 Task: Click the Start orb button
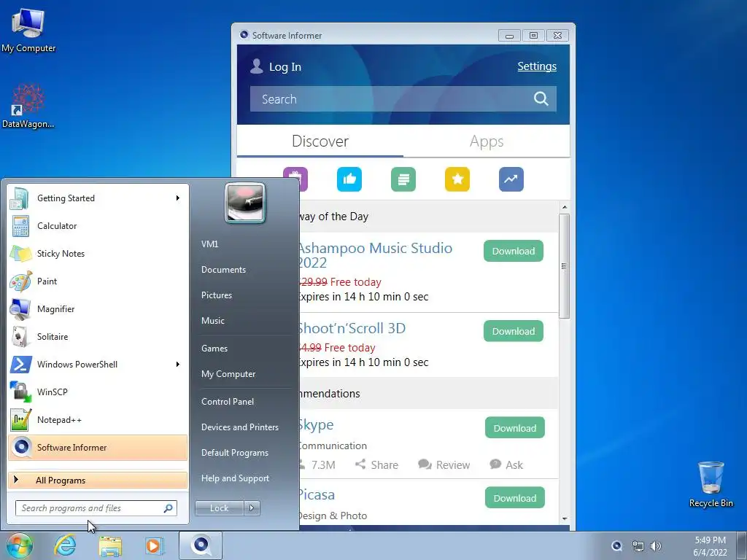[20, 545]
